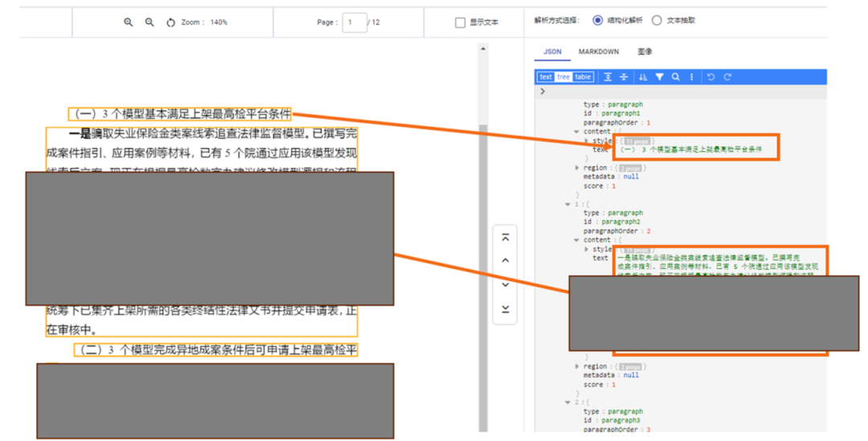868x441 pixels.
Task: Select JSON text value '(一) 3 个模型基本满足上架最高检平台条件'
Action: (691, 149)
